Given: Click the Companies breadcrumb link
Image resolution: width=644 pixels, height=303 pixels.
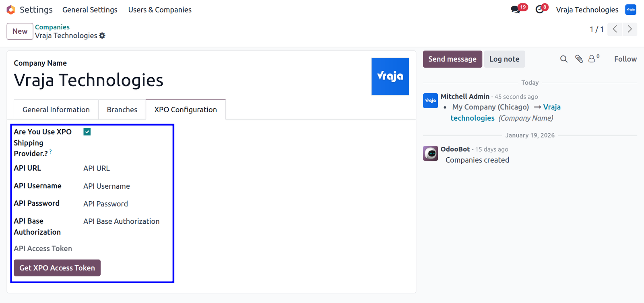Looking at the screenshot, I should pyautogui.click(x=52, y=27).
